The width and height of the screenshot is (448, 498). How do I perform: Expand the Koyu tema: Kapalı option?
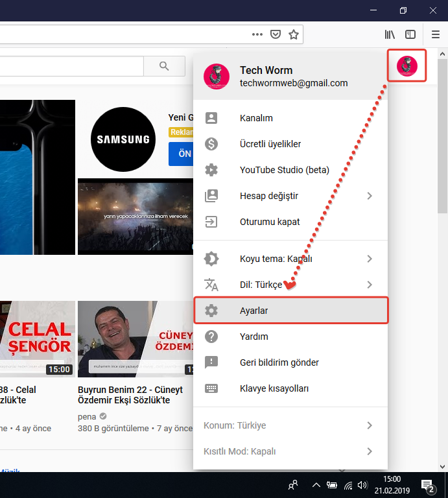[290, 259]
